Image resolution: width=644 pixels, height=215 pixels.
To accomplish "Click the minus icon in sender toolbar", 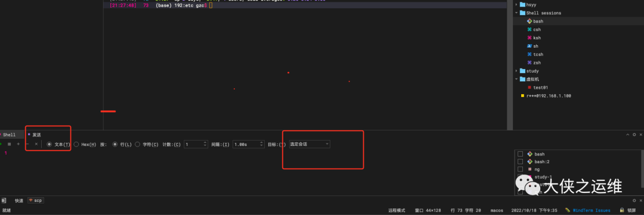I will (x=27, y=144).
